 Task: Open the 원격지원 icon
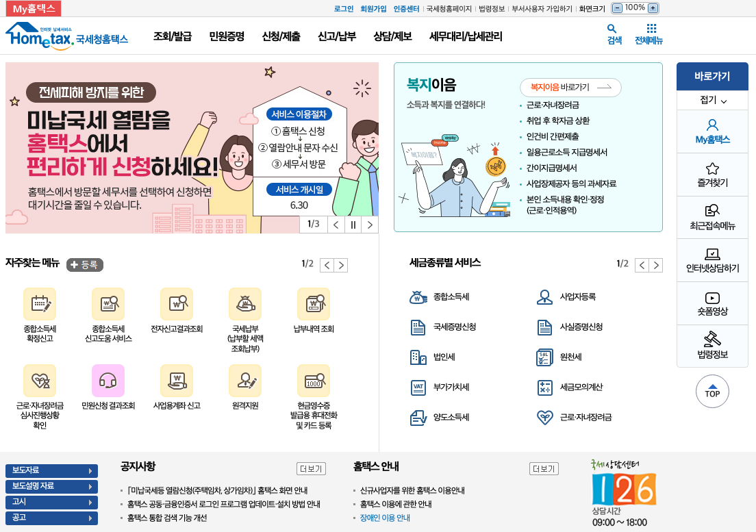(x=245, y=381)
